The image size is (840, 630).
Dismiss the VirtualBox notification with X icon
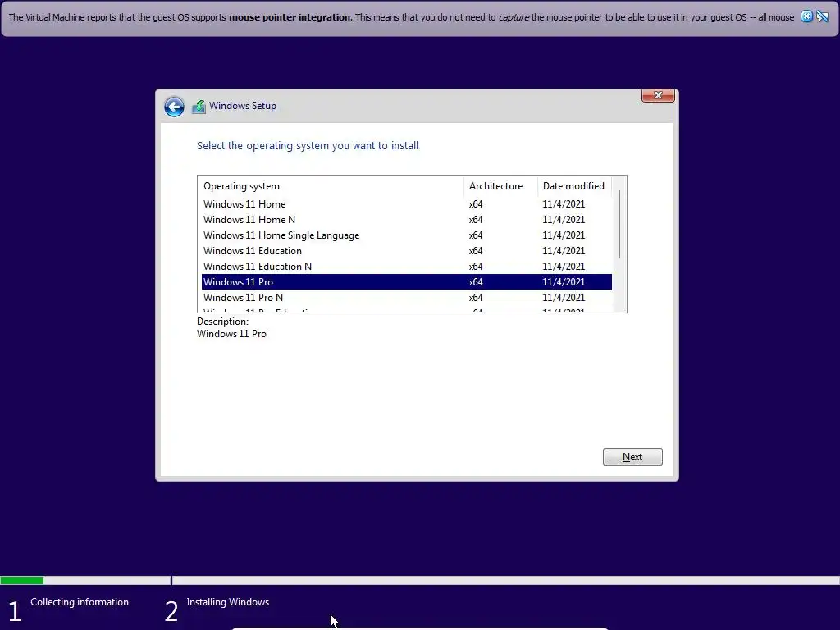806,16
